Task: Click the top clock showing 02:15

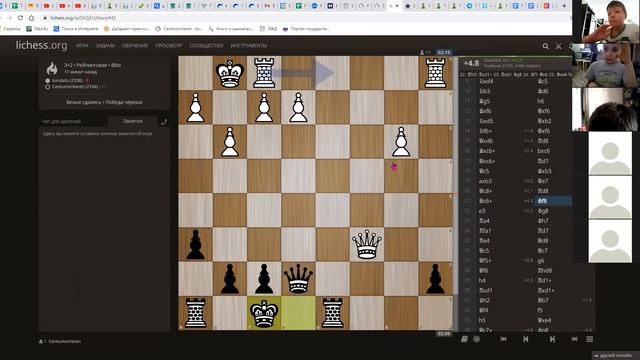Action: 444,52
